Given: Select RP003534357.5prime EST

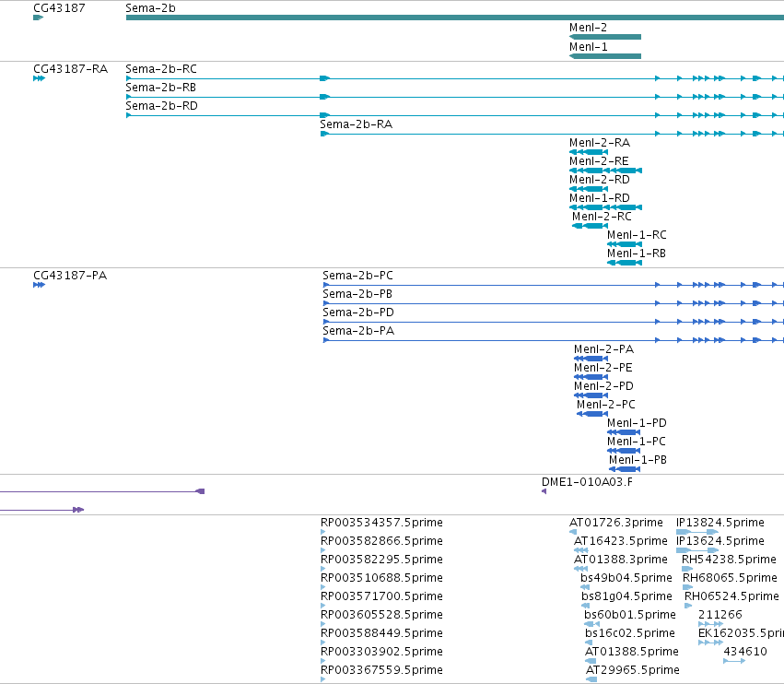Looking at the screenshot, I should [323, 532].
